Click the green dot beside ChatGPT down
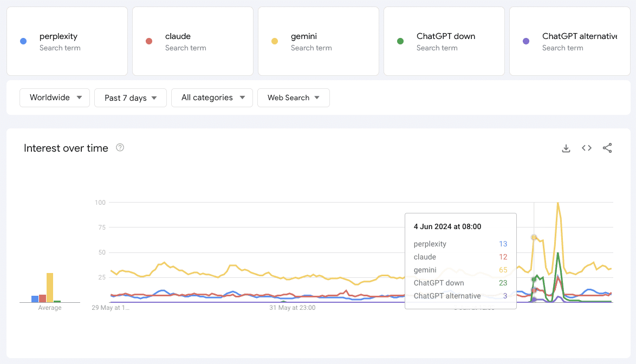The image size is (636, 364). click(400, 41)
